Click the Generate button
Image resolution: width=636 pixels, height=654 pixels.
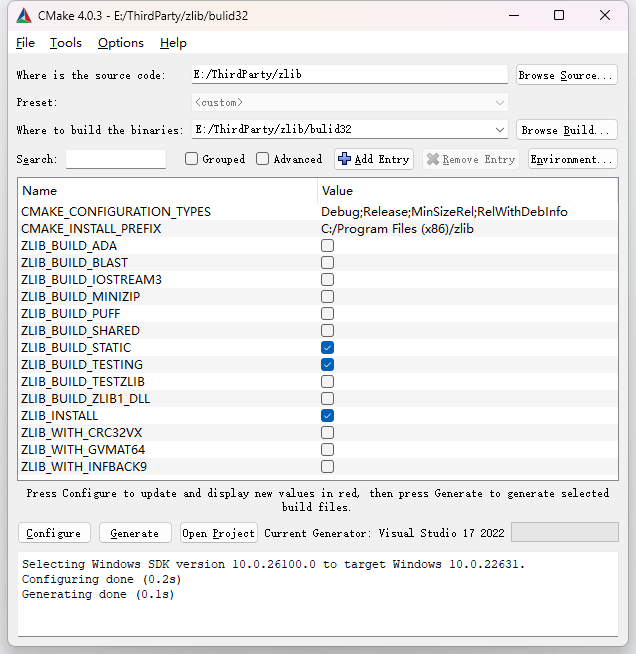tap(135, 533)
